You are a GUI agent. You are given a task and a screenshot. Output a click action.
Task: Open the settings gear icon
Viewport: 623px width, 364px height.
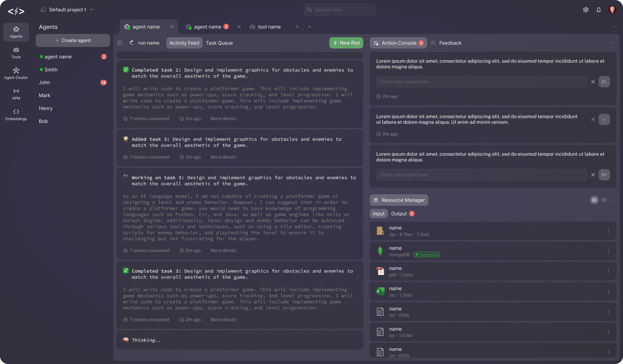(x=586, y=10)
